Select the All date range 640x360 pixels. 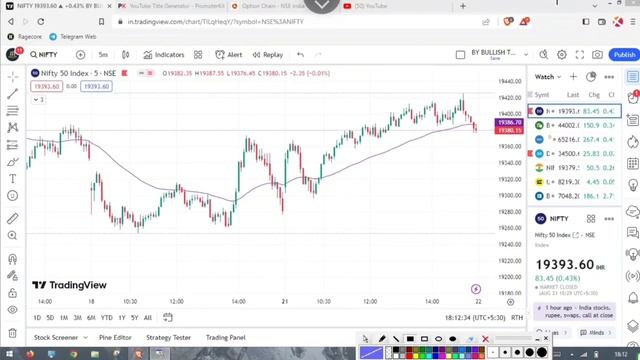(x=148, y=318)
